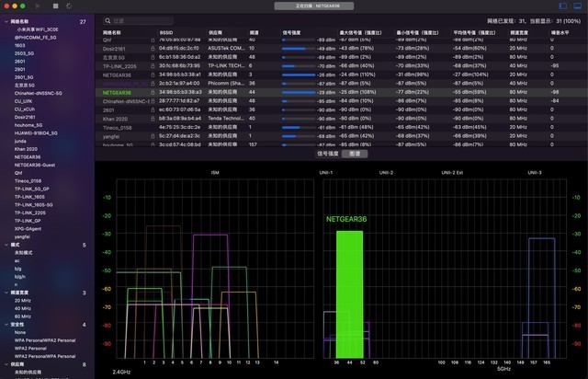This screenshot has height=379, width=588.
Task: Select NETGEAR36-Guest in sidebar
Action: pos(35,165)
